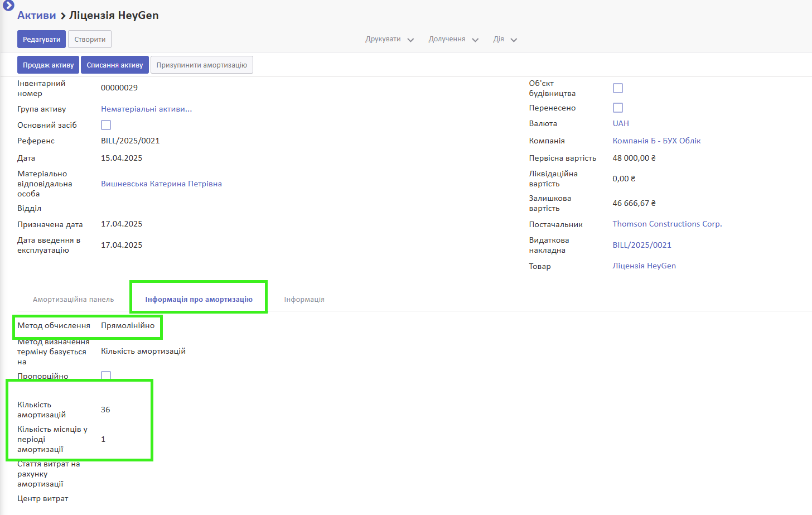Open Компанія Б - БУХ Облік link
The height and width of the screenshot is (515, 812).
(x=656, y=141)
